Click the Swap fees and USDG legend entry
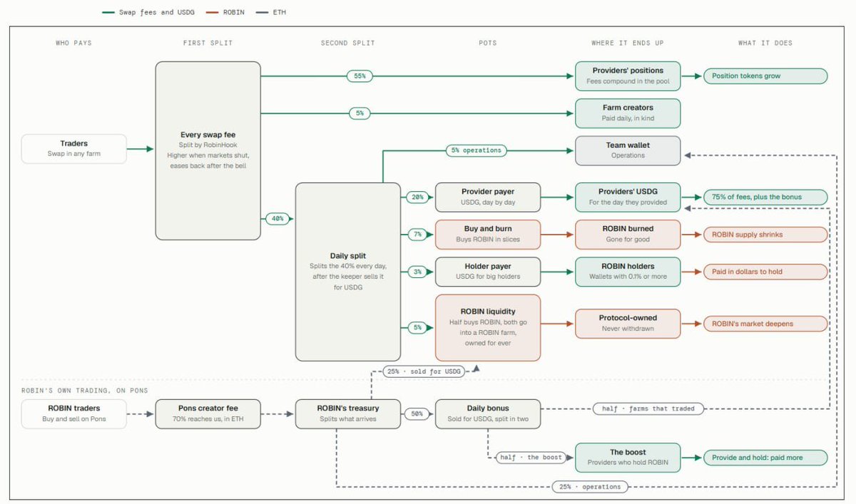This screenshot has height=504, width=856. coord(148,12)
